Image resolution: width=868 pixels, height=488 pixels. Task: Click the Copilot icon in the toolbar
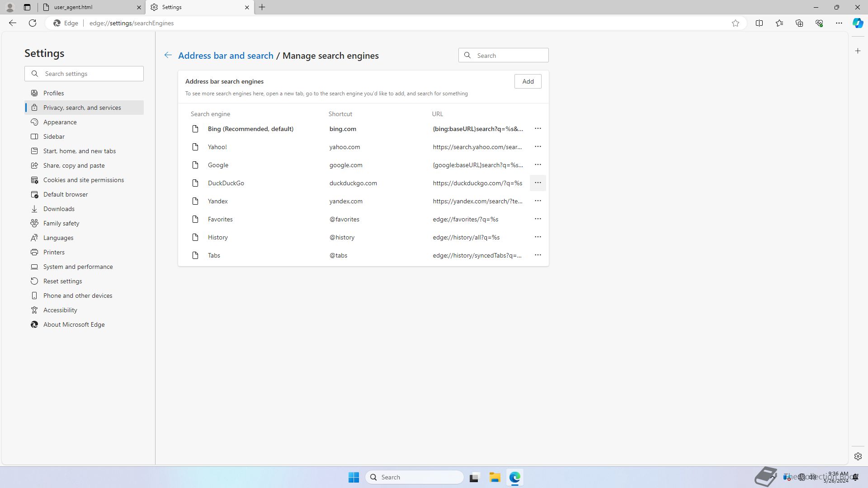[858, 23]
